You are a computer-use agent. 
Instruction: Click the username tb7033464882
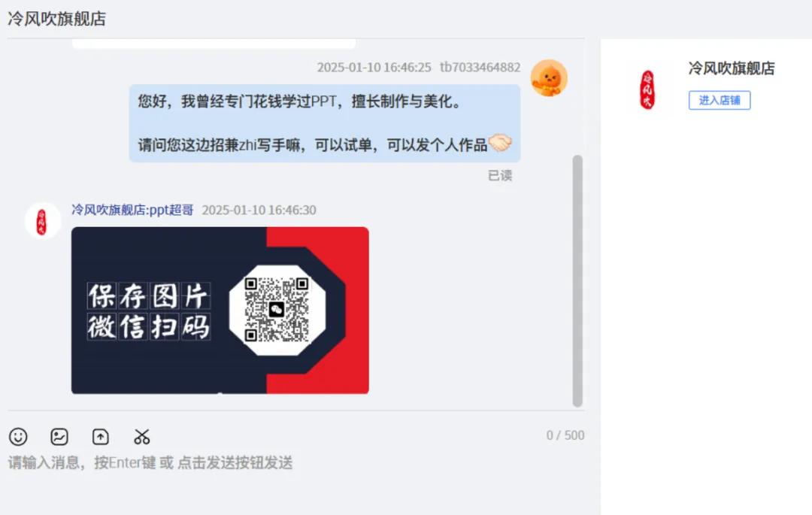pyautogui.click(x=480, y=67)
